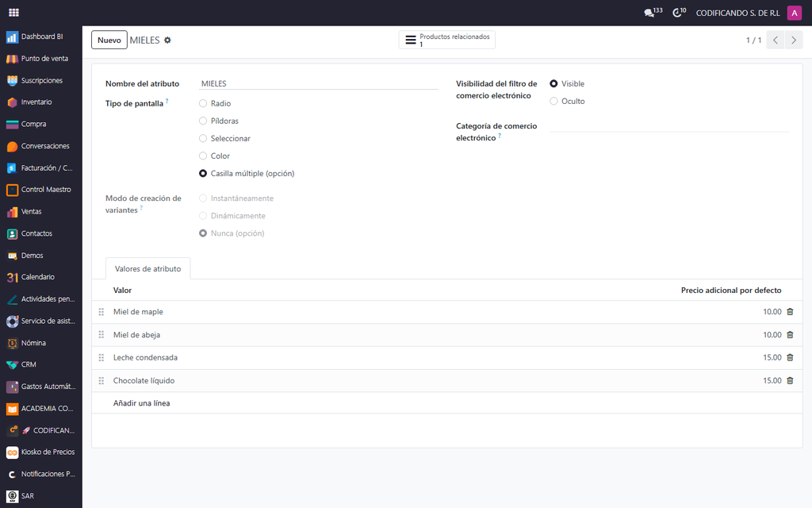Go to the next record arrow
The height and width of the screenshot is (508, 812).
click(x=793, y=40)
